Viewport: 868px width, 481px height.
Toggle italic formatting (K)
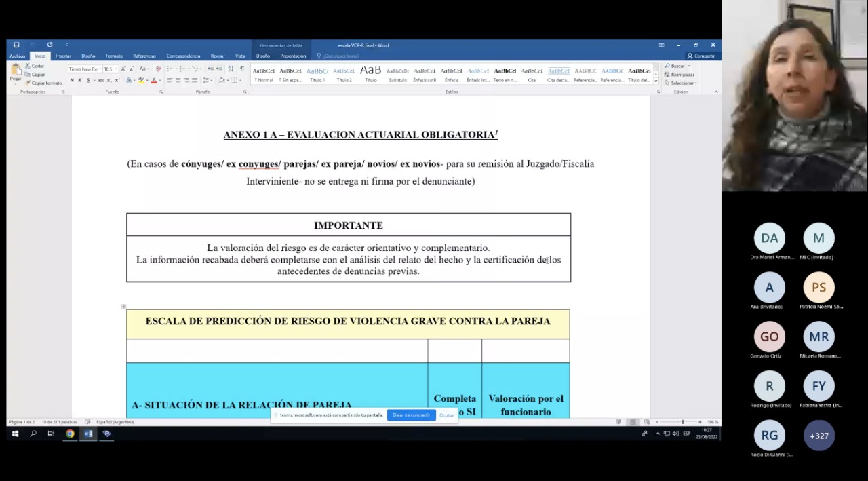tap(80, 80)
